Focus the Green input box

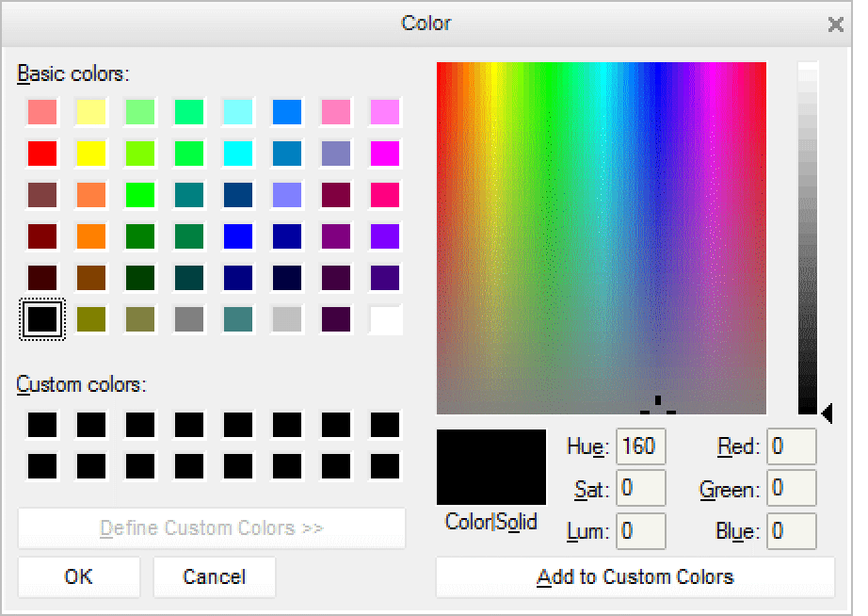coord(791,489)
